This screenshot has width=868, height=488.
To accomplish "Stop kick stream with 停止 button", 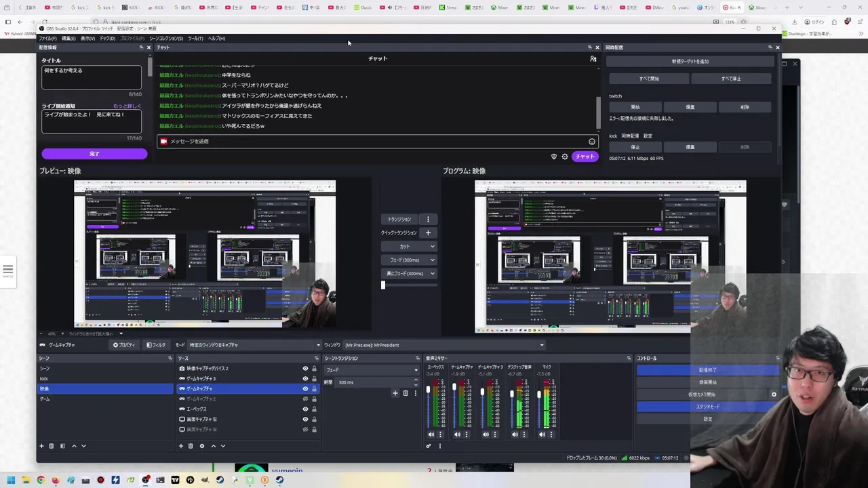I will (x=635, y=147).
